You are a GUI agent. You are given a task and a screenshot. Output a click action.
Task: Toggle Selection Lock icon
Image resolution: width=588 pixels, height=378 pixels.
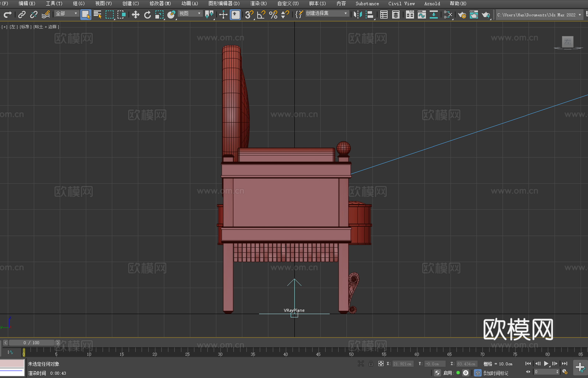pyautogui.click(x=371, y=364)
